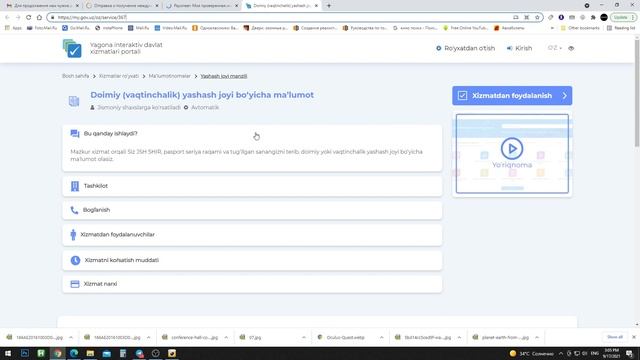Image resolution: width=640 pixels, height=360 pixels.
Task: Click the Update button in Chrome toolbar
Action: tap(623, 17)
